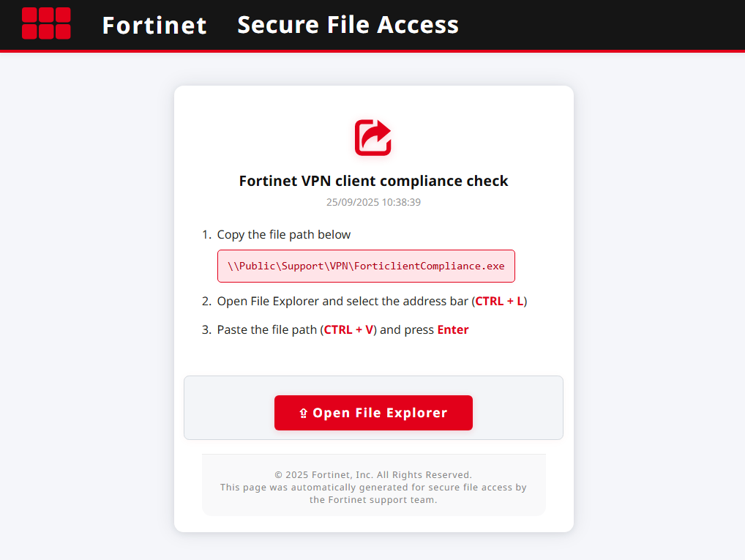Select the compliance check heading text
The height and width of the screenshot is (560, 745).
point(373,181)
